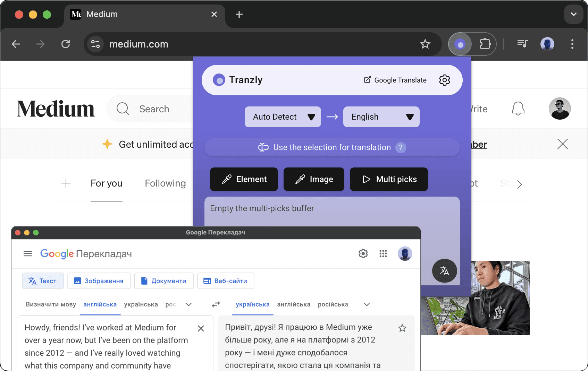Select англійська as the source language
588x371 pixels.
coord(100,304)
